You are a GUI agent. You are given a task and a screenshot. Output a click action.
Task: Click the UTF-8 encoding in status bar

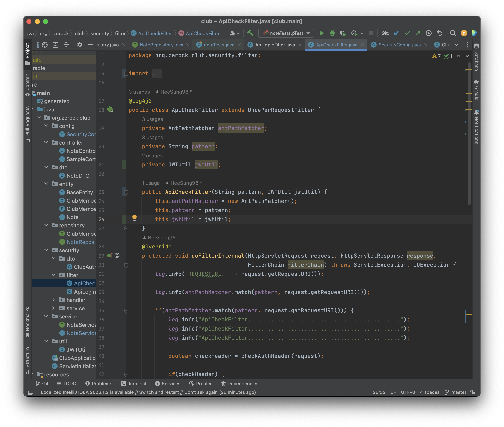point(408,392)
